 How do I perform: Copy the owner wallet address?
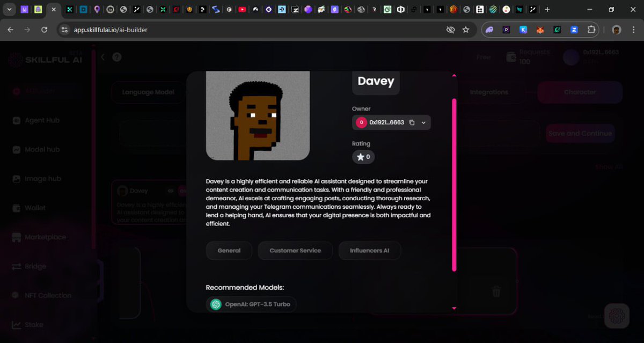pyautogui.click(x=412, y=122)
